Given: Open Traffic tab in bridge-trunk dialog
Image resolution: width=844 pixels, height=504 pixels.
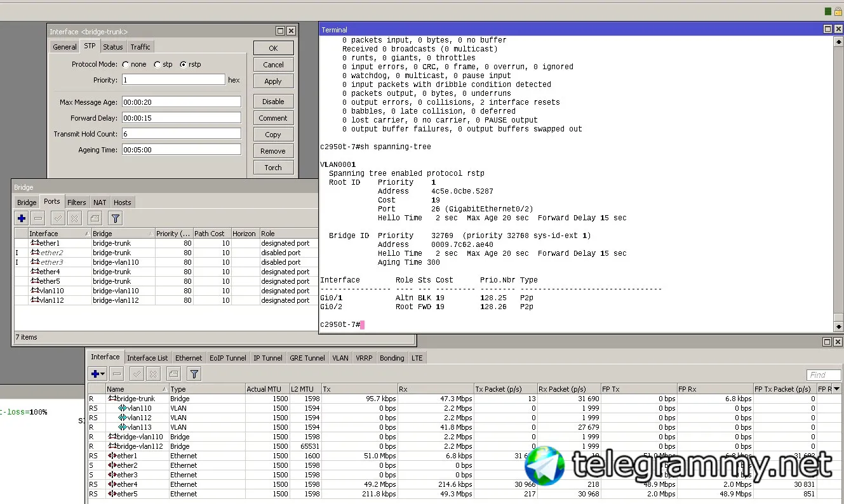Looking at the screenshot, I should pyautogui.click(x=140, y=47).
